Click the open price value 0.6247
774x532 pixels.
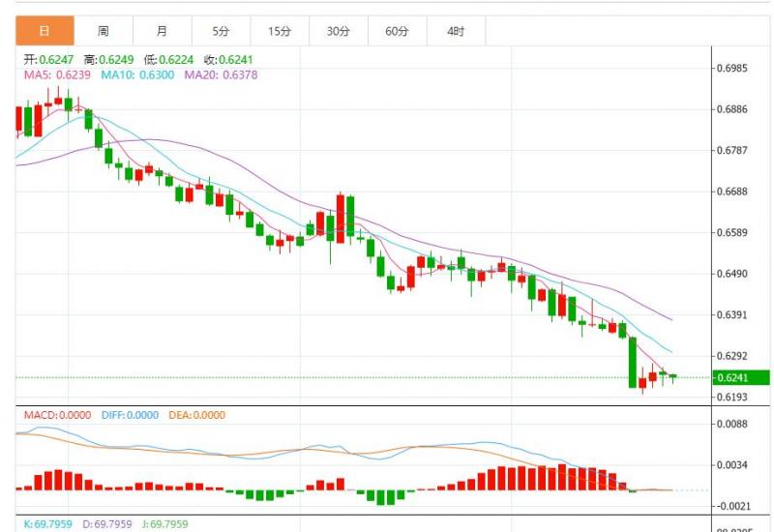point(56,60)
